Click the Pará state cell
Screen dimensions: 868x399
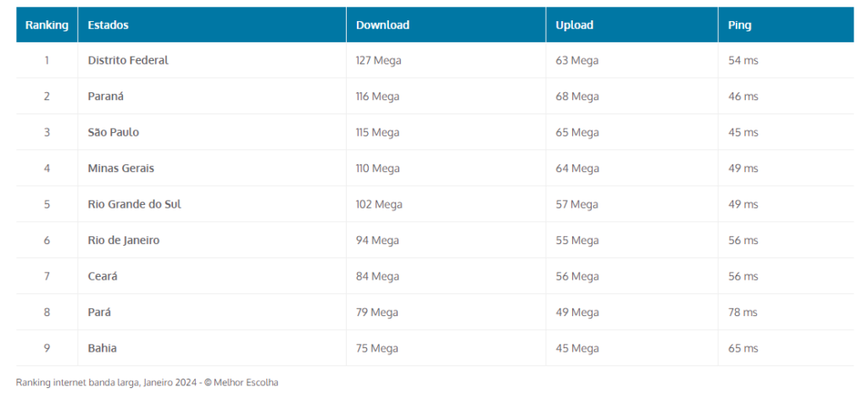pos(99,313)
